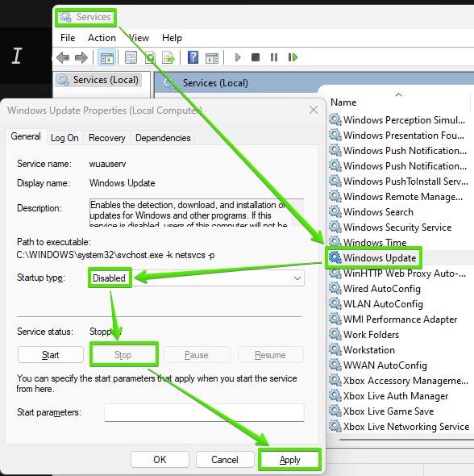Click the Start parameters input field
The image size is (474, 476).
click(204, 412)
